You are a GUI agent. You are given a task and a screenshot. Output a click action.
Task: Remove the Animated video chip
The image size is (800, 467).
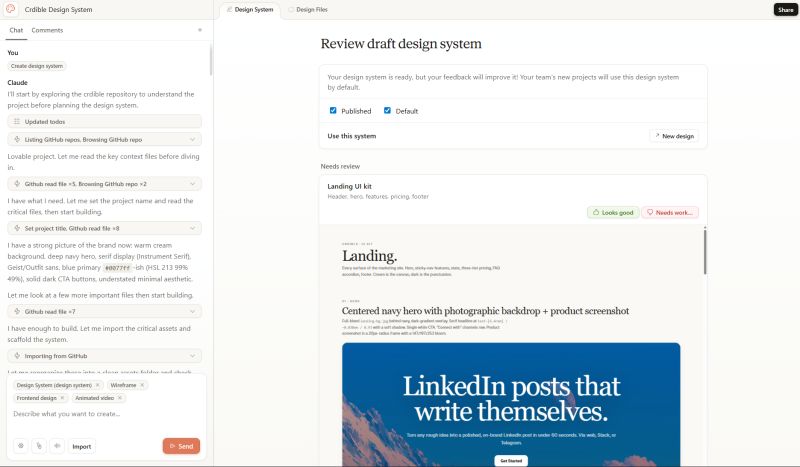pyautogui.click(x=120, y=398)
